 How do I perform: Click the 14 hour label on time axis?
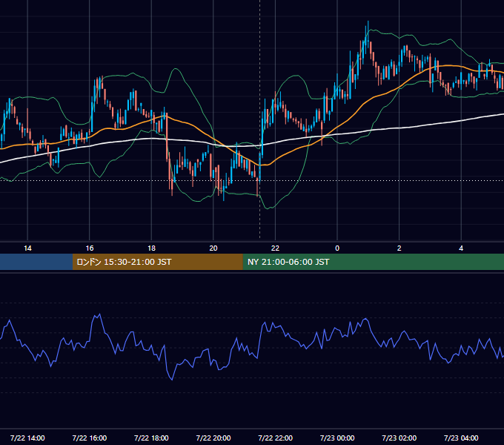(x=27, y=248)
